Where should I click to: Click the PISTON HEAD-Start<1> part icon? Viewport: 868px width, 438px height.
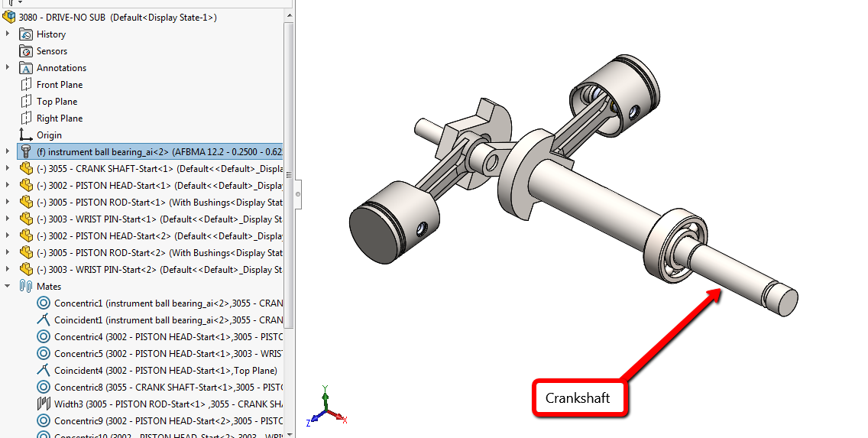pyautogui.click(x=26, y=186)
